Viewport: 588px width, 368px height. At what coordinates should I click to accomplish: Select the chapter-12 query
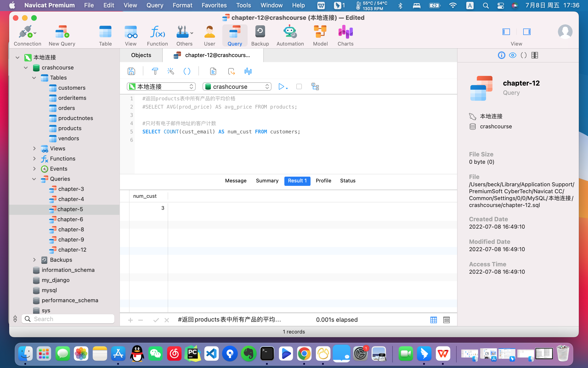(x=72, y=250)
